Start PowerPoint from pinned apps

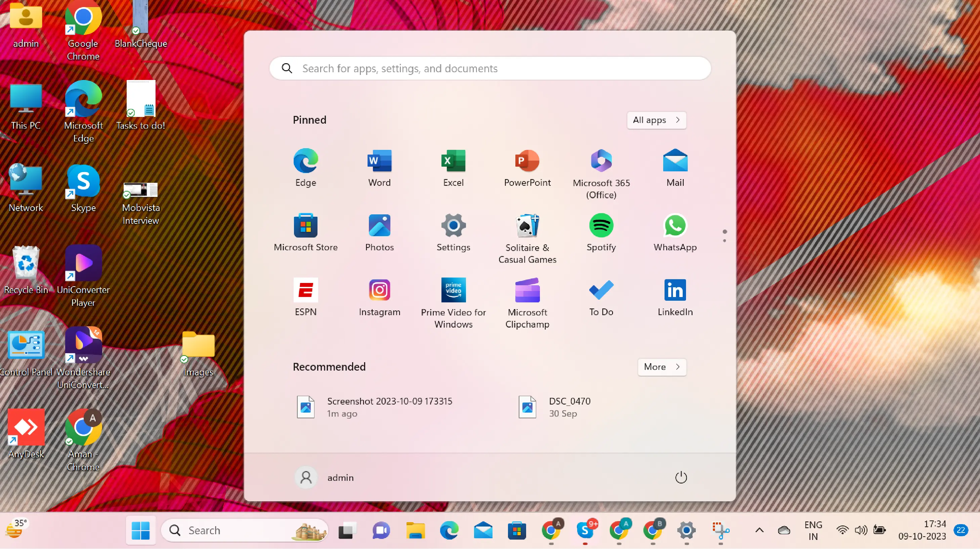click(x=527, y=168)
